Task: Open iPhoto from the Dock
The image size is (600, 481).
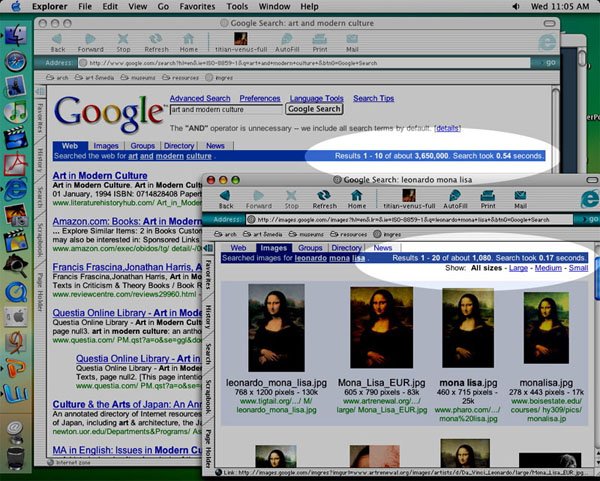Action: tap(15, 215)
